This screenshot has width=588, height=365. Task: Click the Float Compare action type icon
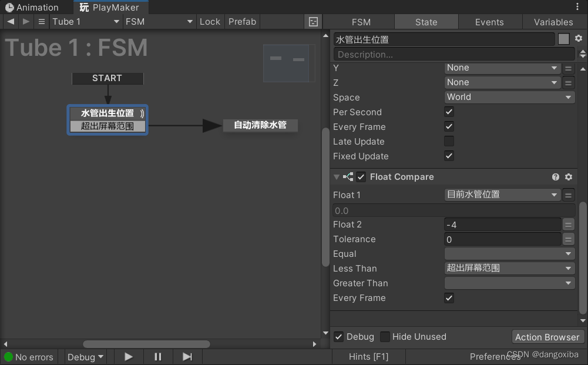(348, 177)
